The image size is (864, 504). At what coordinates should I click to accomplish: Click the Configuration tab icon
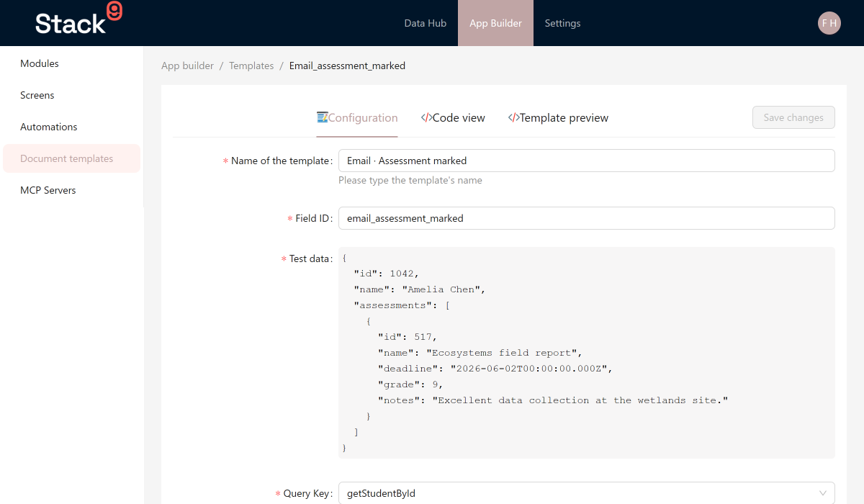[x=323, y=117]
